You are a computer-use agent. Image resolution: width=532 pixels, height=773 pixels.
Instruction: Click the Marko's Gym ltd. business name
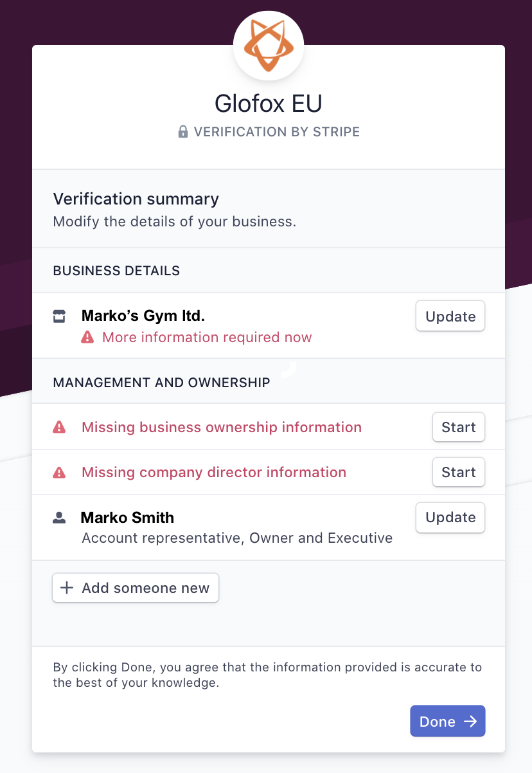[143, 316]
